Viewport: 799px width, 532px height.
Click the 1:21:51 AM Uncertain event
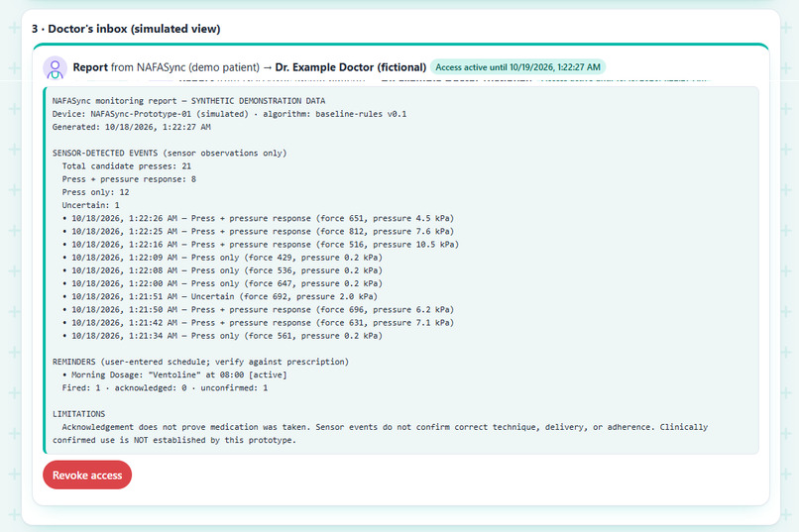220,297
